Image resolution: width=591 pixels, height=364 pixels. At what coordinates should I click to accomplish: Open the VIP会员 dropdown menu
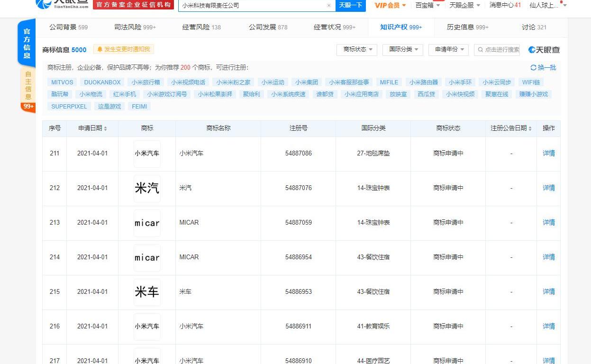(390, 5)
